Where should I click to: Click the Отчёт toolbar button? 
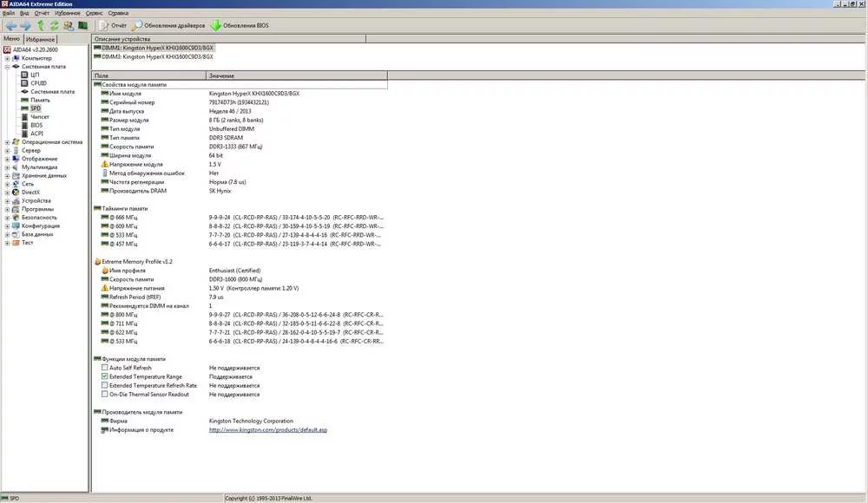(113, 25)
